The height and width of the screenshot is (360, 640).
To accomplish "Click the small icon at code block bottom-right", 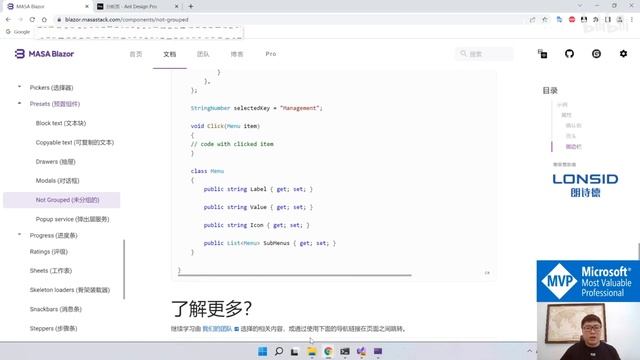I will [487, 273].
